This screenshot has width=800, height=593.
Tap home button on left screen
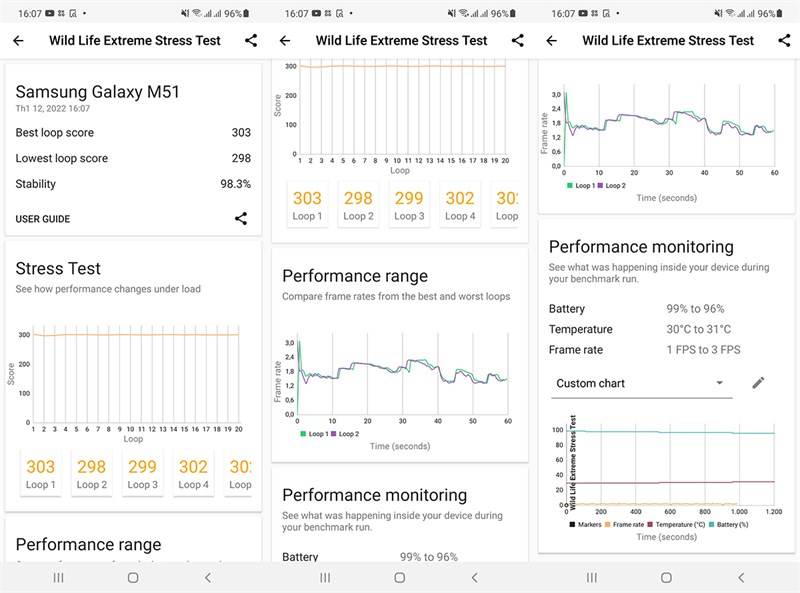(x=133, y=577)
